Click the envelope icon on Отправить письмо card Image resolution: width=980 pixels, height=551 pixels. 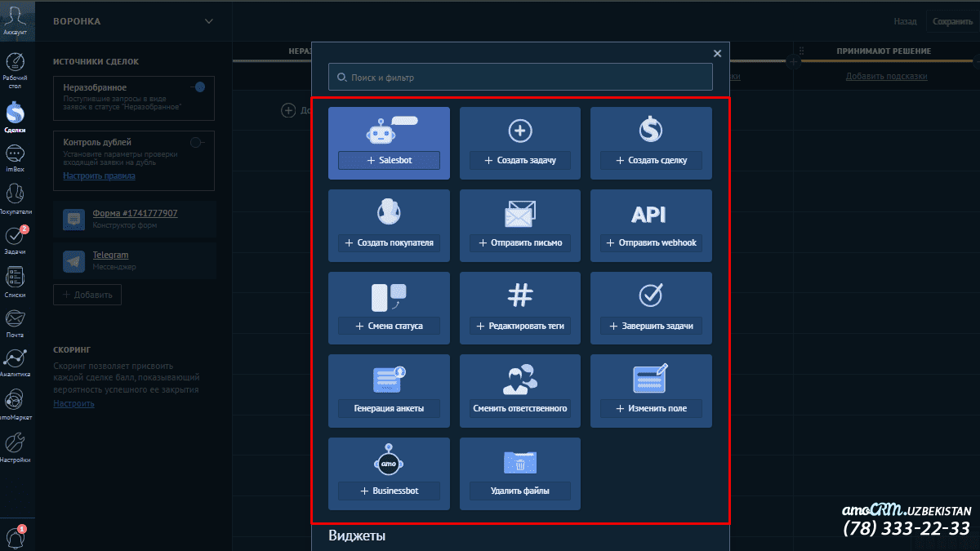pos(520,213)
